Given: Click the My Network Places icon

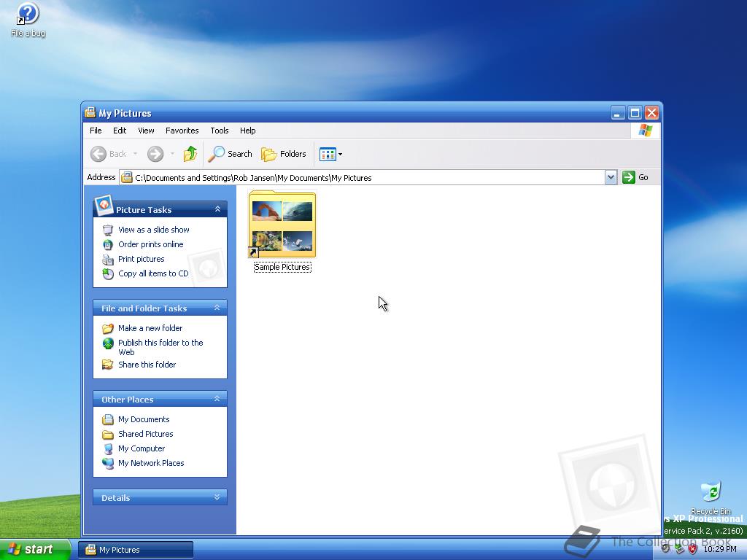Looking at the screenshot, I should pyautogui.click(x=108, y=463).
